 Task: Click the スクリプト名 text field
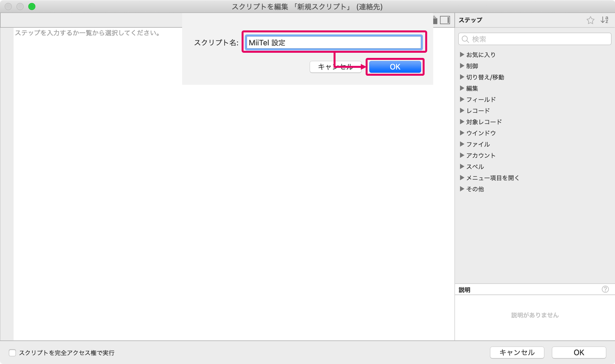pos(334,42)
